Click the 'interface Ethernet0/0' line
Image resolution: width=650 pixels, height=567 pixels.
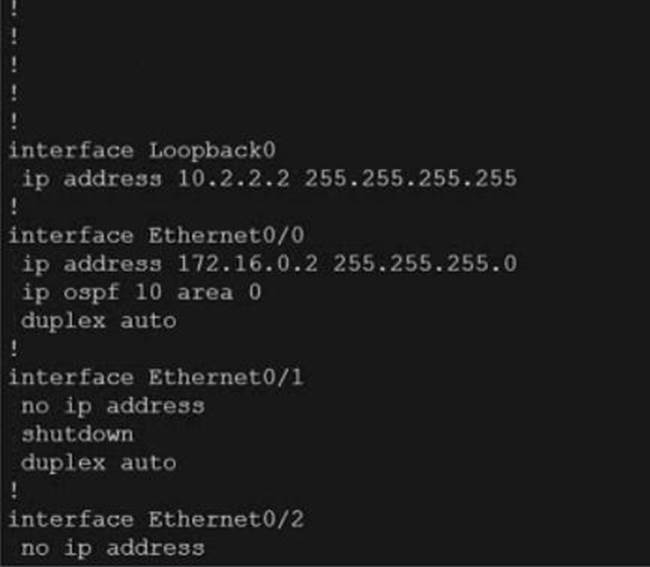[141, 235]
